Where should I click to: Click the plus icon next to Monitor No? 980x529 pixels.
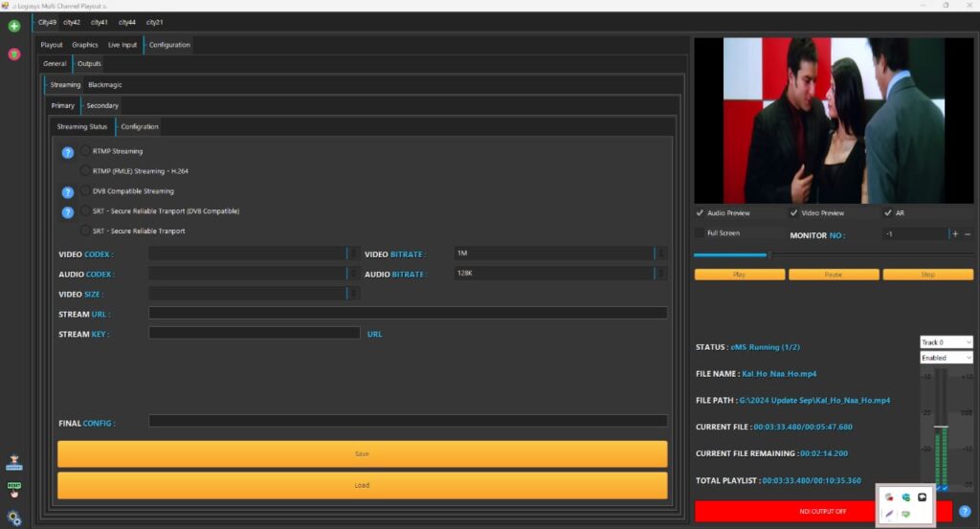955,233
